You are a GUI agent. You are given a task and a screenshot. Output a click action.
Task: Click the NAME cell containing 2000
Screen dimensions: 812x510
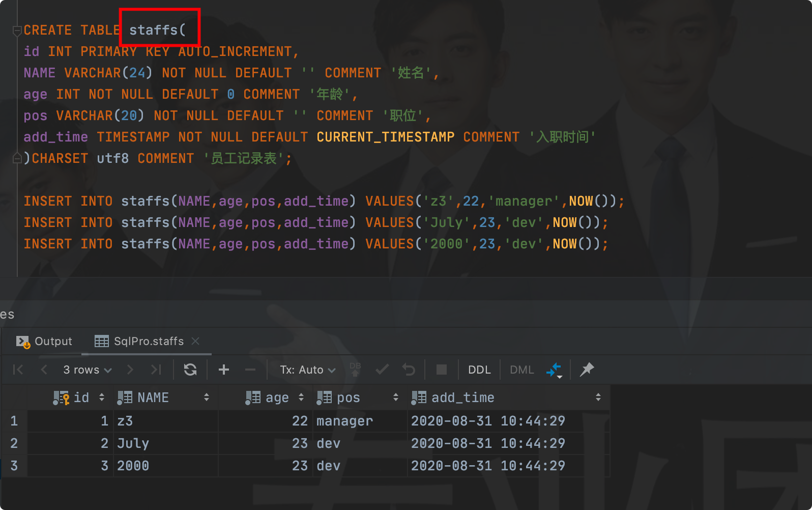[165, 466]
